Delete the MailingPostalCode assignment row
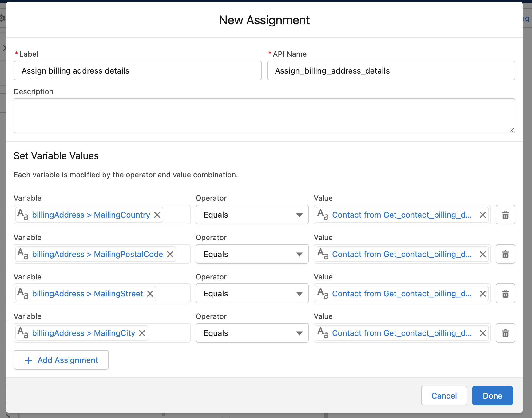 (505, 254)
